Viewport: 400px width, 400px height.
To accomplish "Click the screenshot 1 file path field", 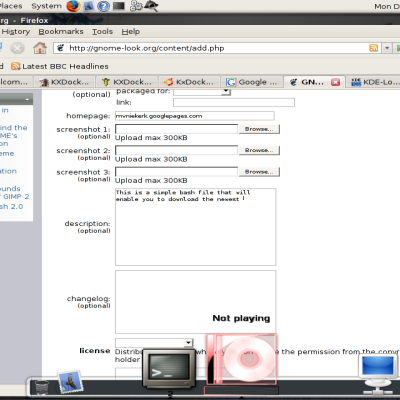I will pyautogui.click(x=176, y=129).
